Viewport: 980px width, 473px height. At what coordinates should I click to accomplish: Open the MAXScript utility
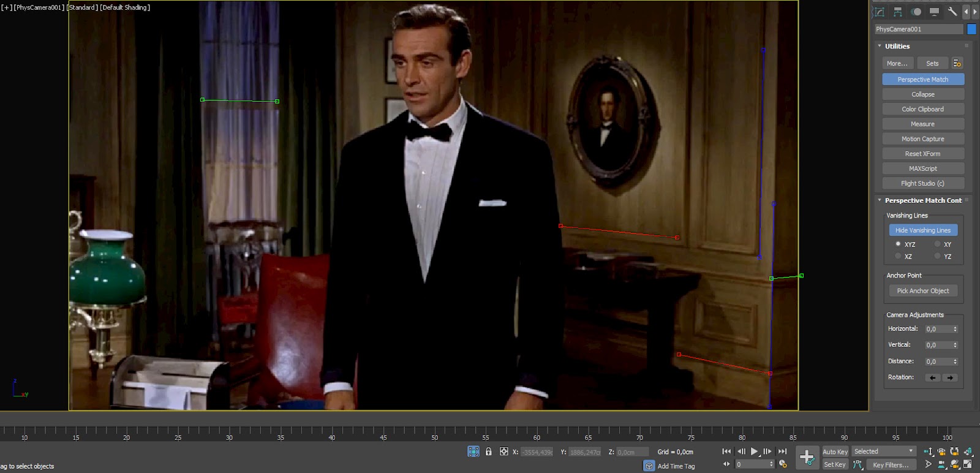click(x=923, y=168)
